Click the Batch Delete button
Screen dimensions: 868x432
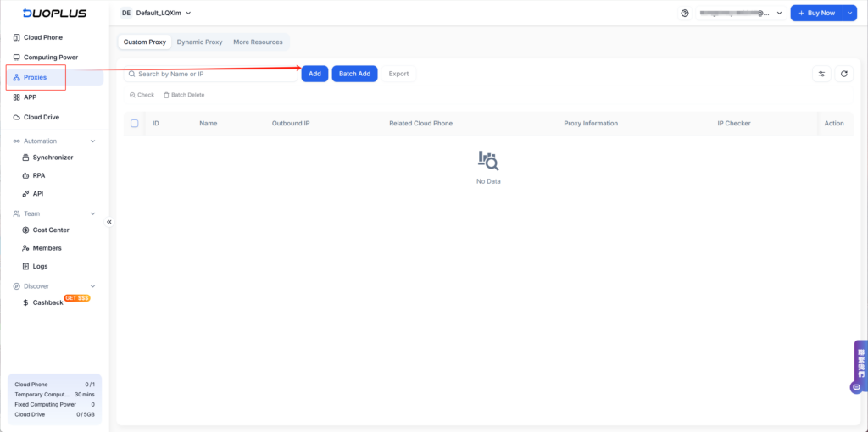tap(184, 95)
